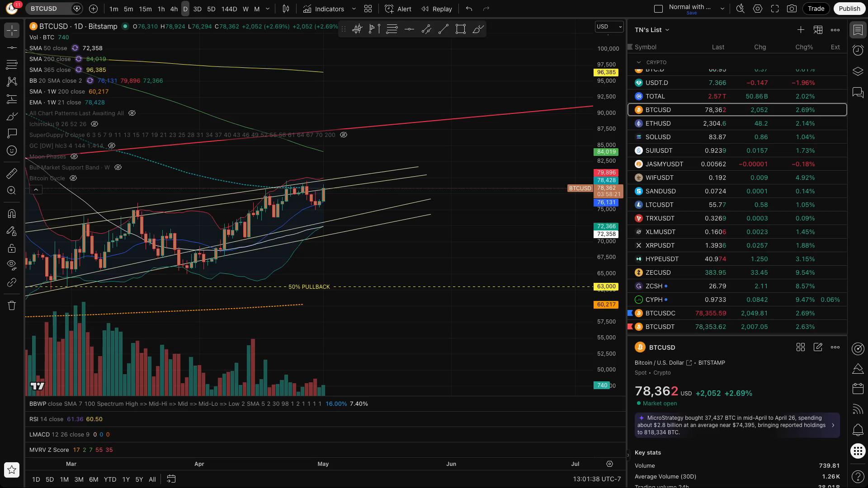Open go-to-date calendar at bottom bar
This screenshot has height=488, width=868.
[x=171, y=479]
